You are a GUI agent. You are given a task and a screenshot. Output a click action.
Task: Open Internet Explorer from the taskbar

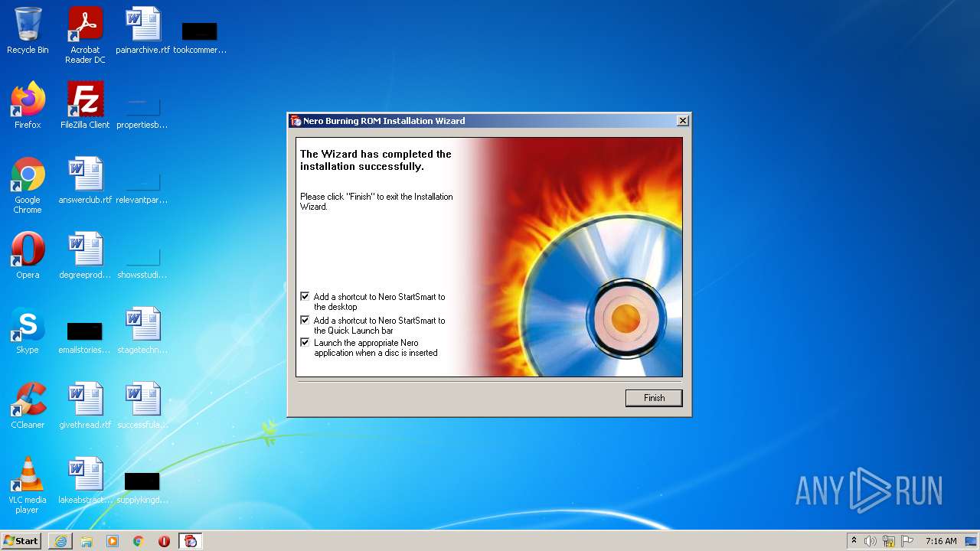coord(60,541)
